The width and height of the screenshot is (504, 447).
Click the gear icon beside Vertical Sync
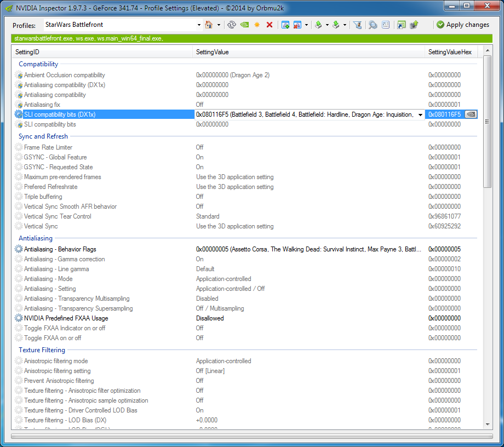coord(19,226)
